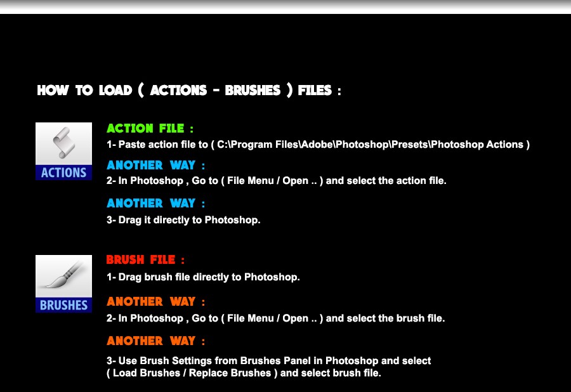Click the step 2 line ending 'select the action file.'
This screenshot has height=392, width=571.
277,181
